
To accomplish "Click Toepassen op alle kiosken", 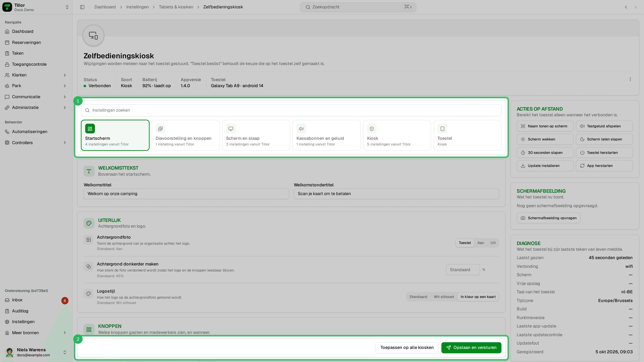I will coord(407,348).
